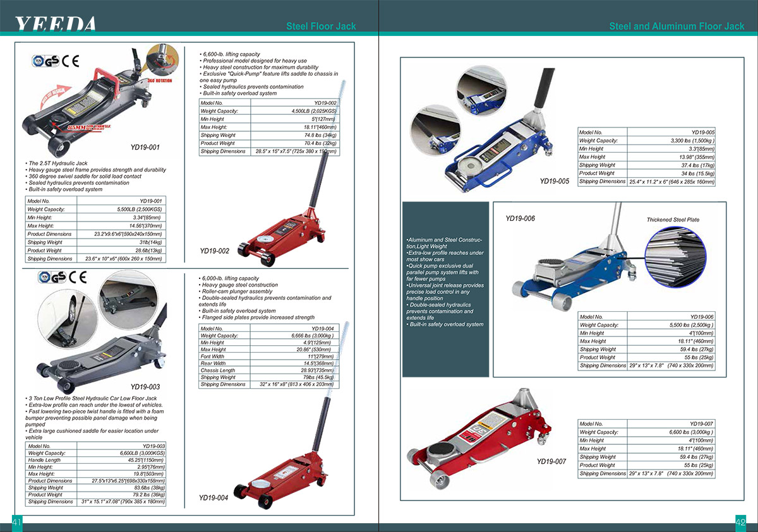
Task: Click the 'Flanged side plates provide increased strength' bullet
Action: coord(256,317)
